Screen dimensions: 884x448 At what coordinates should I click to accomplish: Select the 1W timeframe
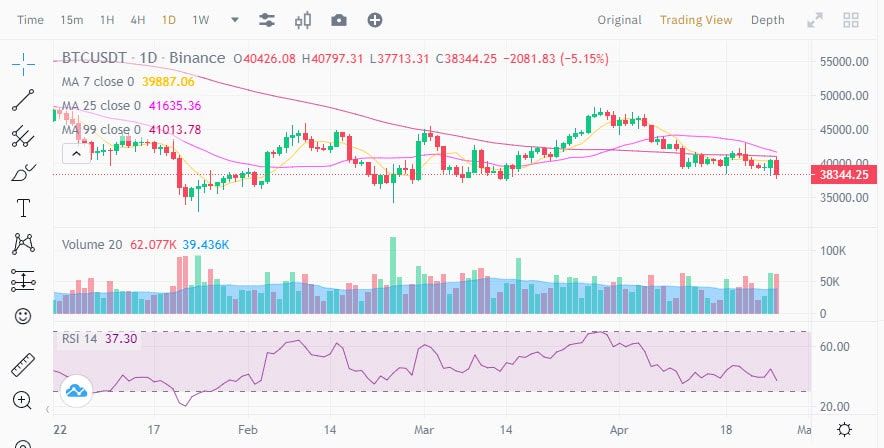pos(201,20)
